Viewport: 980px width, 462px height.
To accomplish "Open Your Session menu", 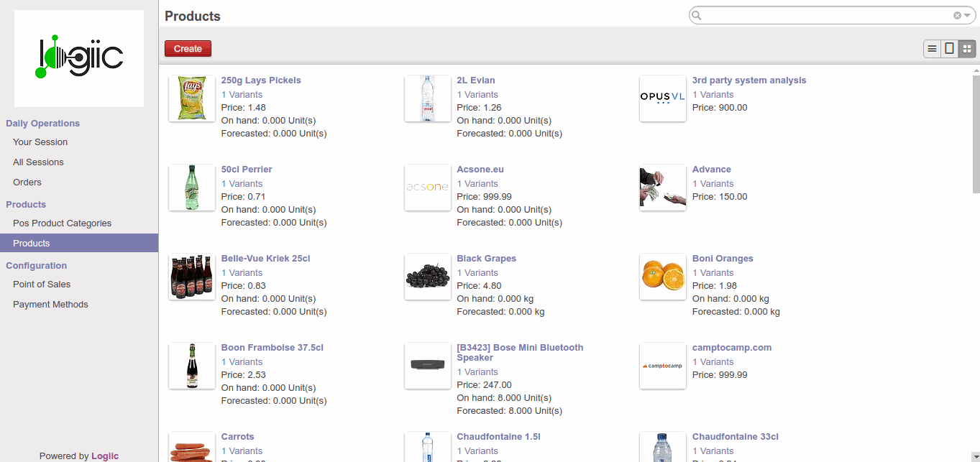I will (40, 142).
